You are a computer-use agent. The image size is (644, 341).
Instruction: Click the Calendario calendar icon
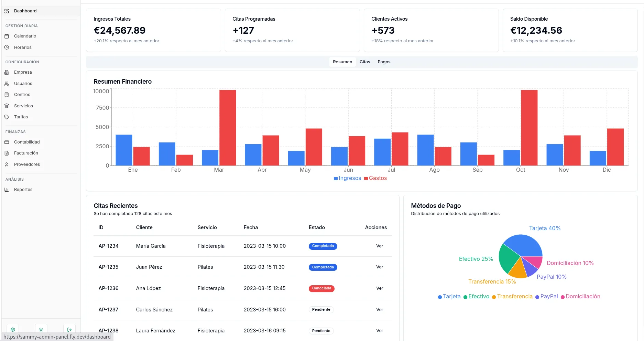pos(7,36)
